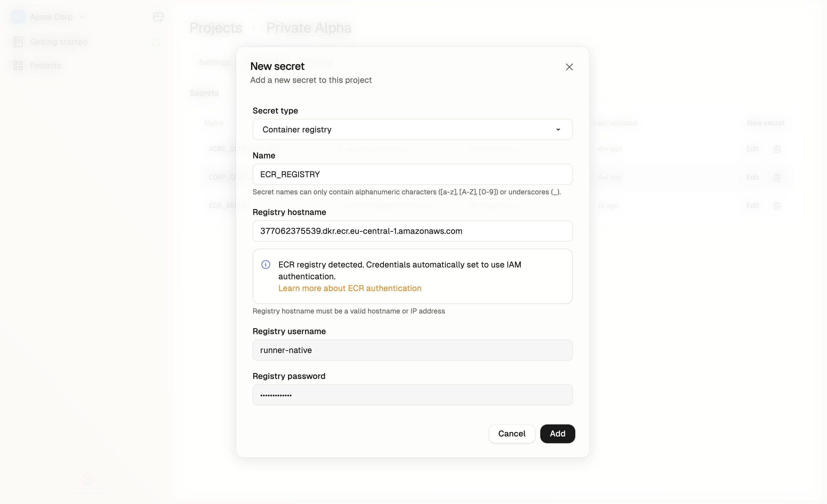This screenshot has width=827, height=504.
Task: Click Add to save the secret
Action: pos(557,434)
